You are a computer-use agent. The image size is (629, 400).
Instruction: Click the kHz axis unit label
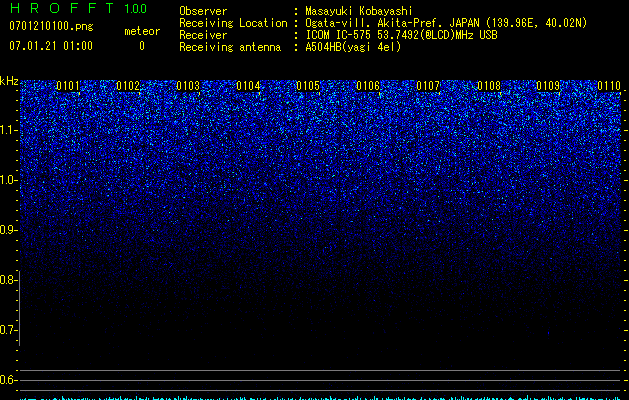(9, 81)
